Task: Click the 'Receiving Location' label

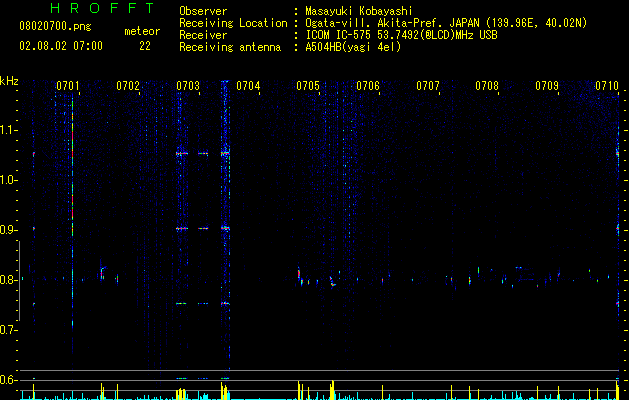Action: [x=233, y=23]
